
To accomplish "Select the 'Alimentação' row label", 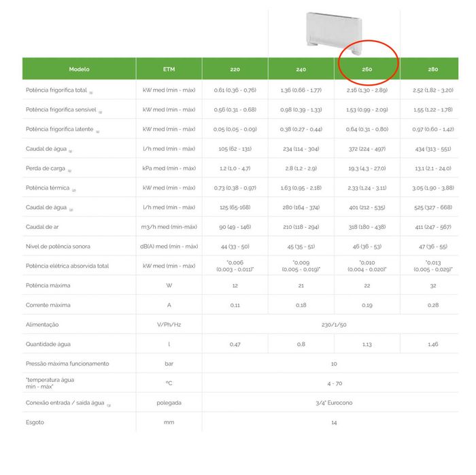I will tap(42, 325).
